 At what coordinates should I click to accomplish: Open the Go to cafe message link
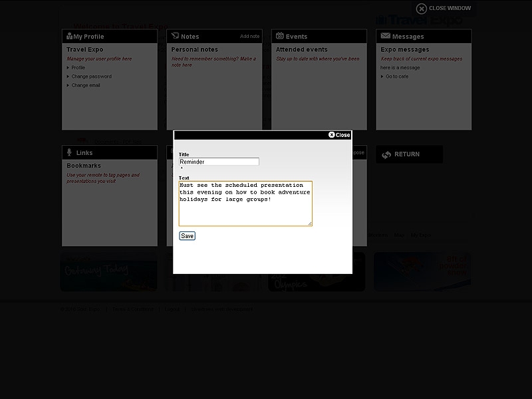pos(397,76)
